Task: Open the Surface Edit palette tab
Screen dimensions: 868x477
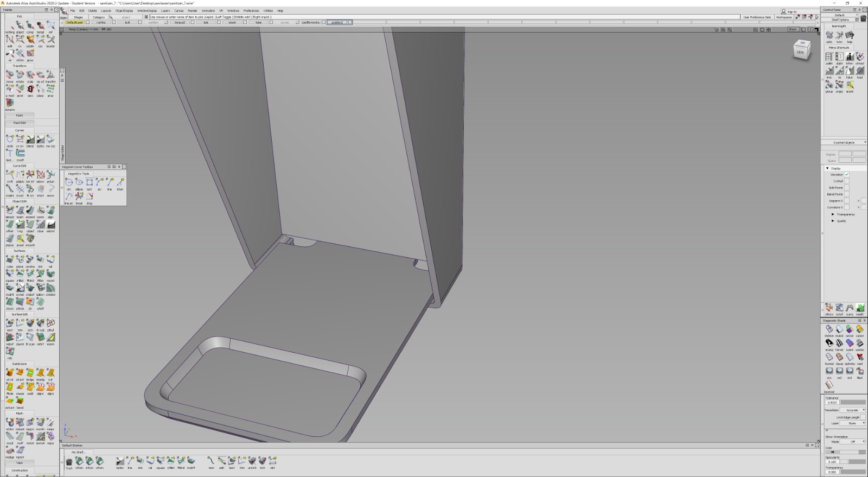Action: pos(20,314)
